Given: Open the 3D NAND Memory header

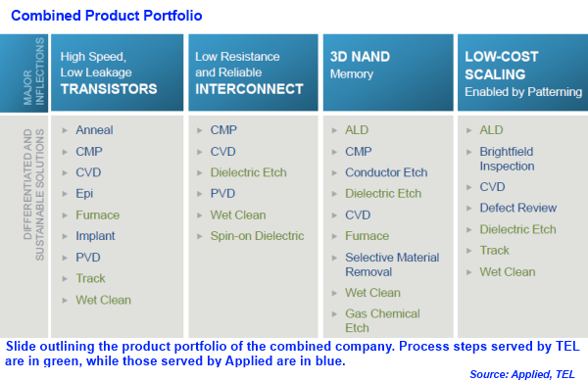Looking at the screenshot, I should (388, 72).
